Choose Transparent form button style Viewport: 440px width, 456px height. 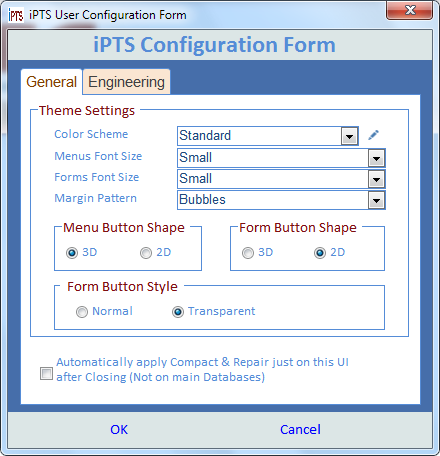178,312
